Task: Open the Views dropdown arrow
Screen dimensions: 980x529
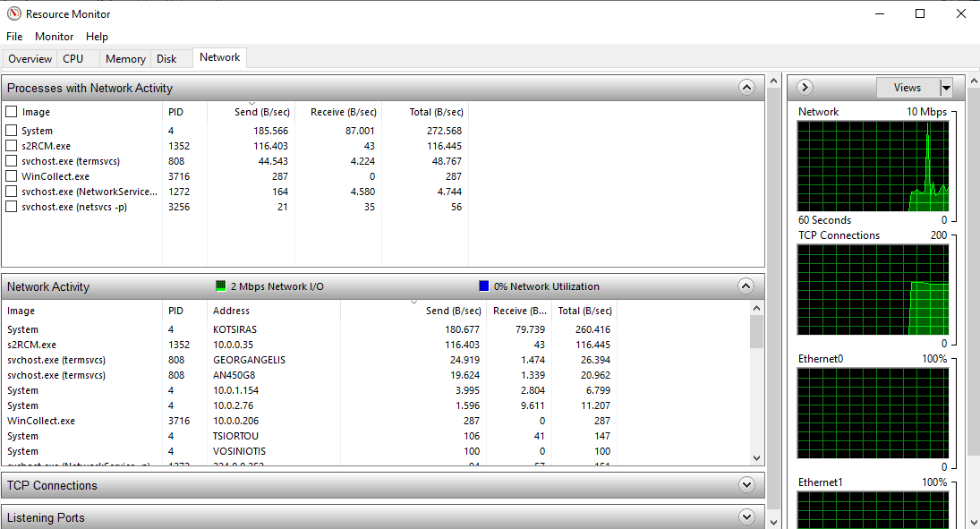Action: (946, 88)
